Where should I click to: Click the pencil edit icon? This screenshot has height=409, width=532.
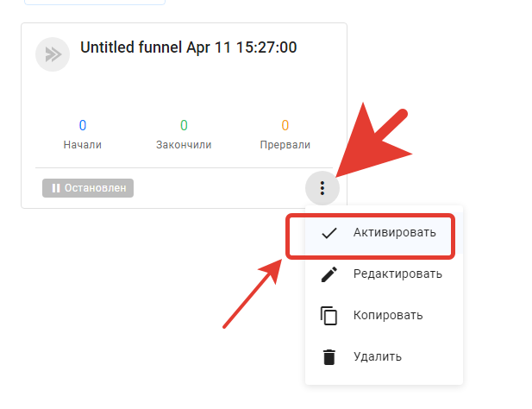(x=329, y=274)
